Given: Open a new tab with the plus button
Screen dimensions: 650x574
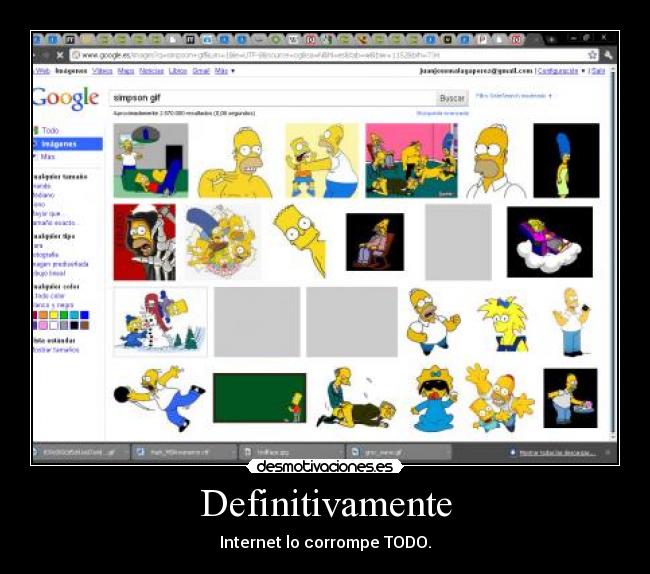Looking at the screenshot, I should [x=552, y=40].
